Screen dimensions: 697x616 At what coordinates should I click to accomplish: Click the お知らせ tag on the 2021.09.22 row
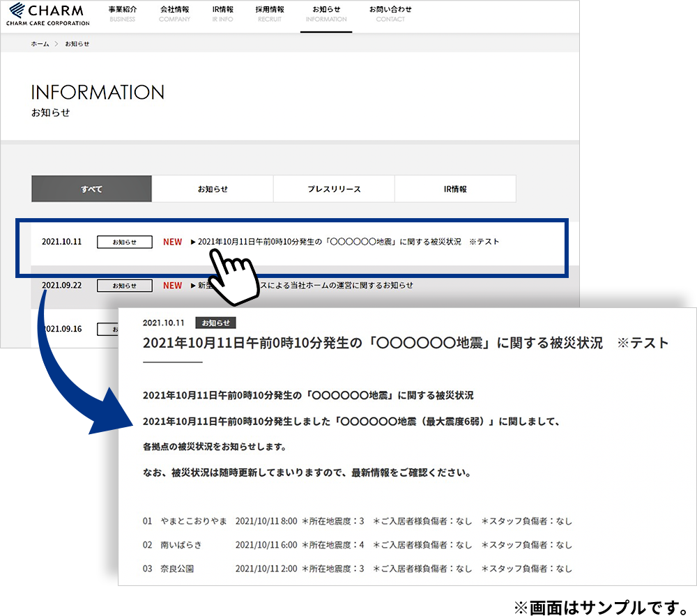click(x=125, y=286)
